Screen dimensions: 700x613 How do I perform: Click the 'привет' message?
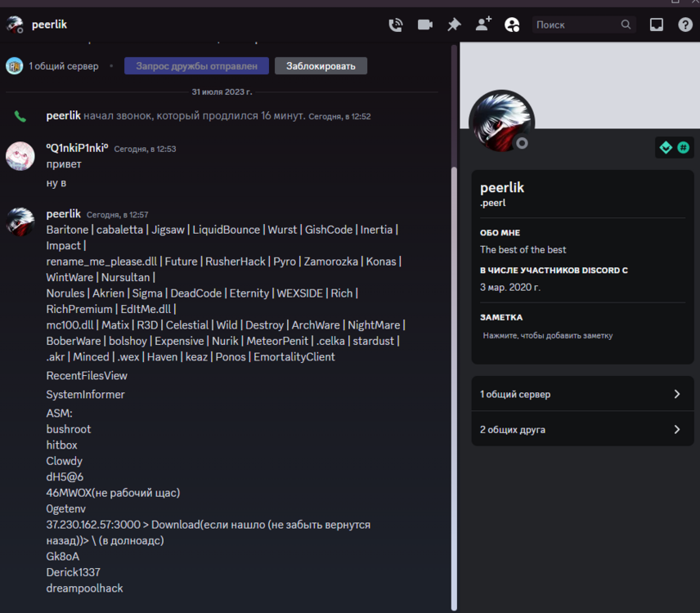(64, 164)
